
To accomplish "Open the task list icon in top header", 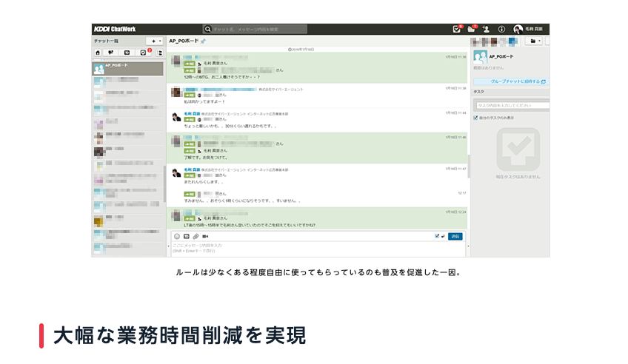I will (x=456, y=29).
